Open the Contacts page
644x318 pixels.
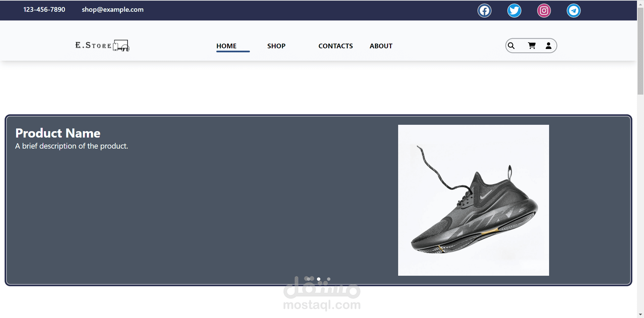click(335, 46)
